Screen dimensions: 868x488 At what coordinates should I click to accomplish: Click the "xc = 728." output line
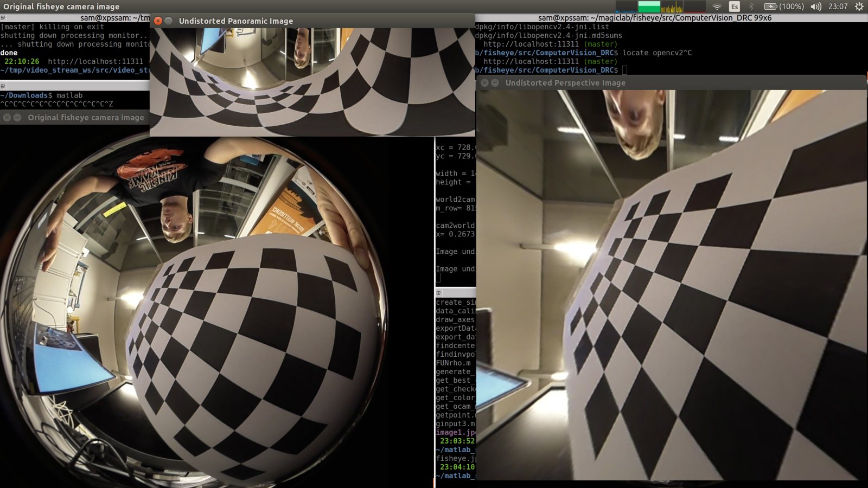[456, 147]
